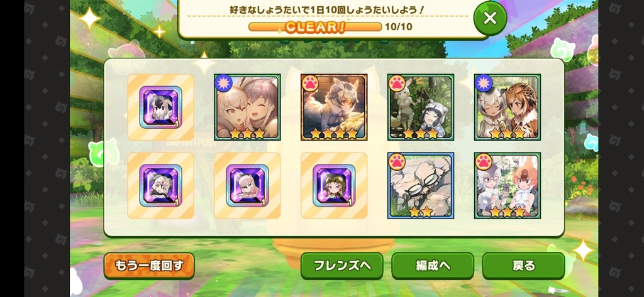The image size is (644, 297).
Task: Open the three-star photo of two hugging girls
Action: [x=247, y=107]
